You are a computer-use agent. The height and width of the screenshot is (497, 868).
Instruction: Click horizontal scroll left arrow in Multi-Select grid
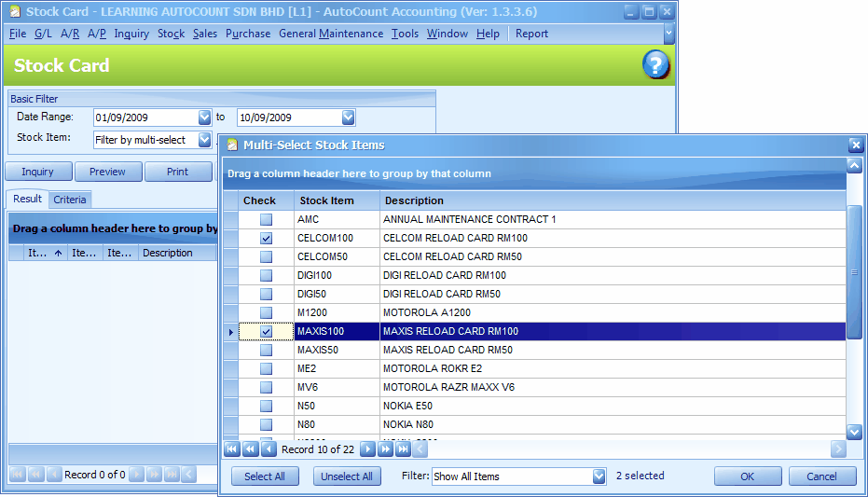click(420, 449)
